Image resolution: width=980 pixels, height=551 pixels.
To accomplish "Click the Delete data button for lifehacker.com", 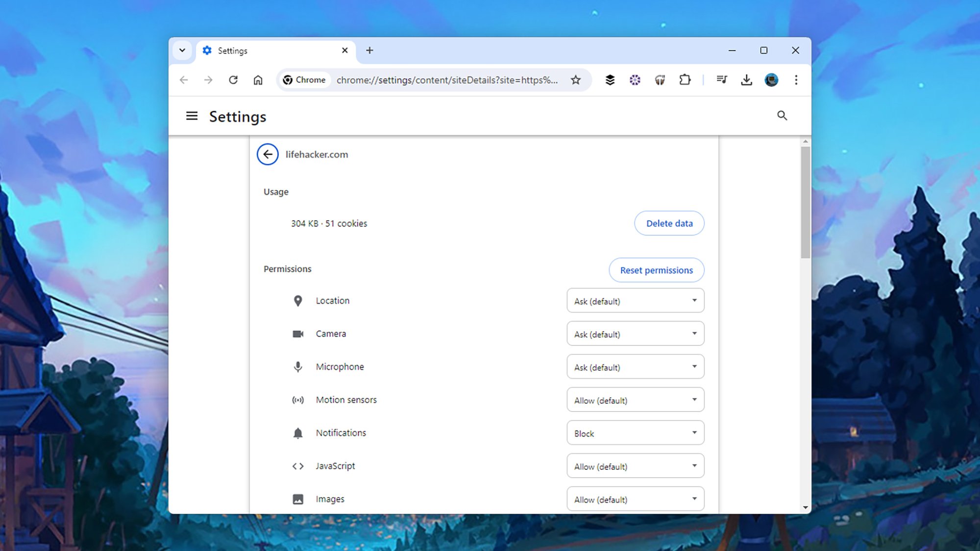I will pyautogui.click(x=669, y=223).
